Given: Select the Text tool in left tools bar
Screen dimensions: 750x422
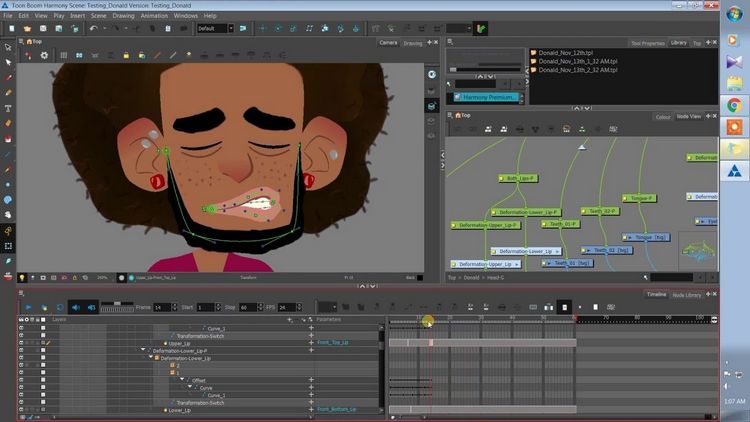Looking at the screenshot, I should (8, 109).
